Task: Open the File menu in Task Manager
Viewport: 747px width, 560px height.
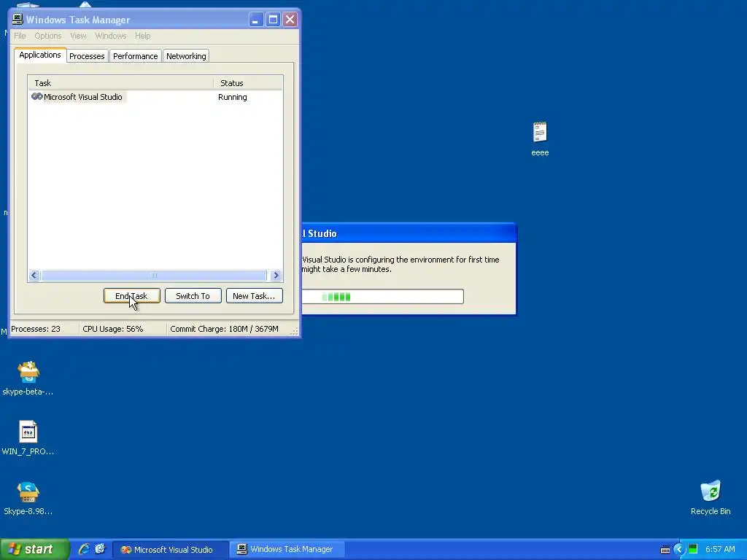Action: pyautogui.click(x=20, y=36)
